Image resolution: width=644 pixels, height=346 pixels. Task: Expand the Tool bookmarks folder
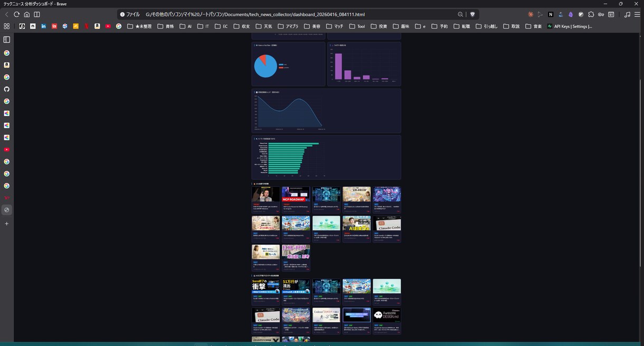(x=357, y=26)
